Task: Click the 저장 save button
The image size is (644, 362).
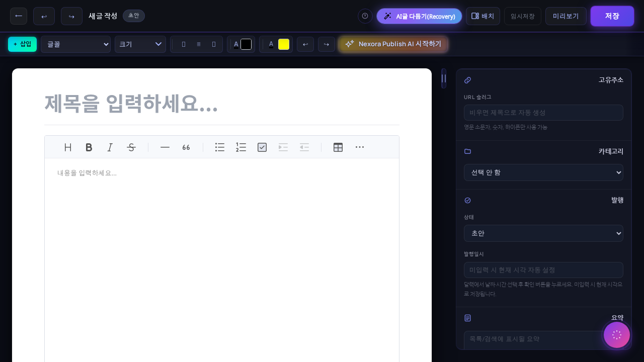Action: point(612,16)
